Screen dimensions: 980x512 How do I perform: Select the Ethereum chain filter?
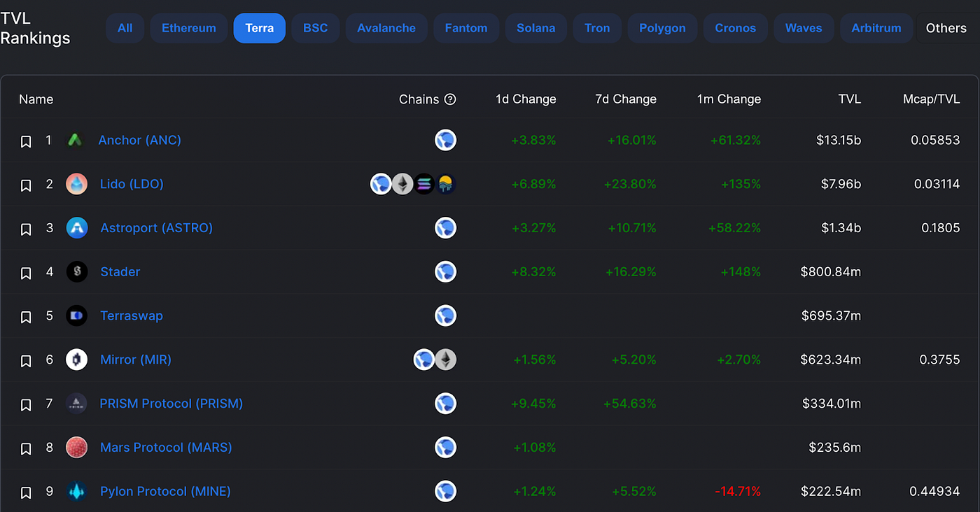point(189,28)
